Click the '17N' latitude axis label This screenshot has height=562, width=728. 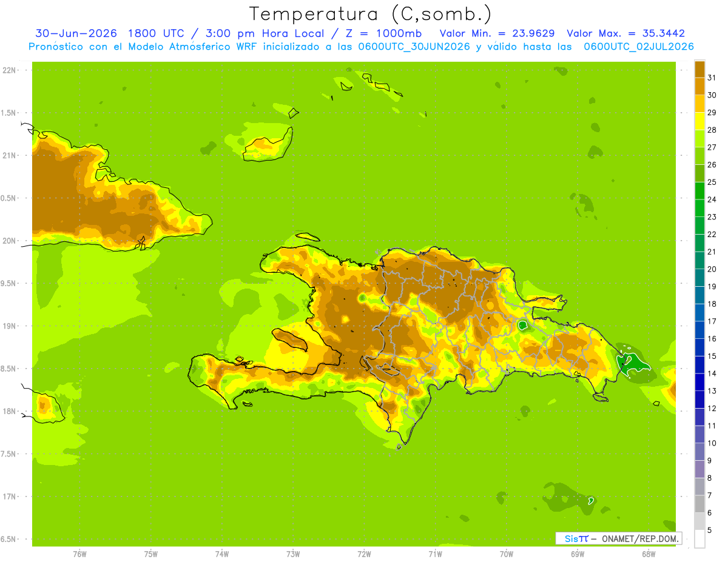[10, 497]
